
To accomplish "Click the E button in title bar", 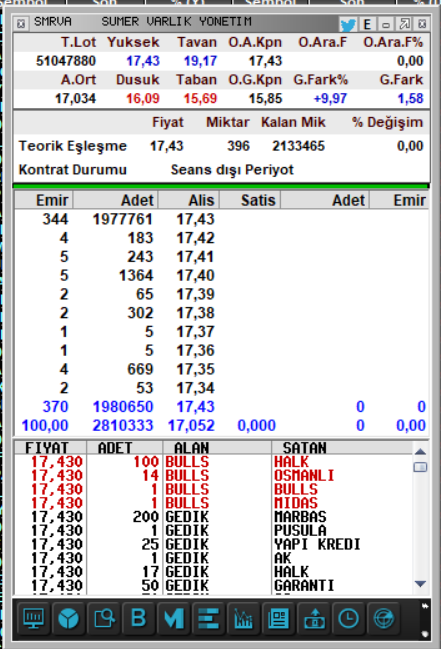I will pyautogui.click(x=367, y=24).
